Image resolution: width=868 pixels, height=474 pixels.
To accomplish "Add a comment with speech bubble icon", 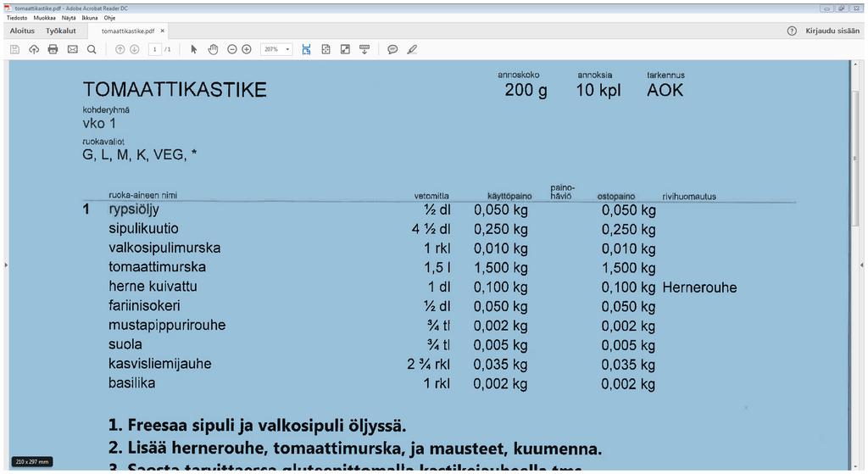I will (392, 49).
